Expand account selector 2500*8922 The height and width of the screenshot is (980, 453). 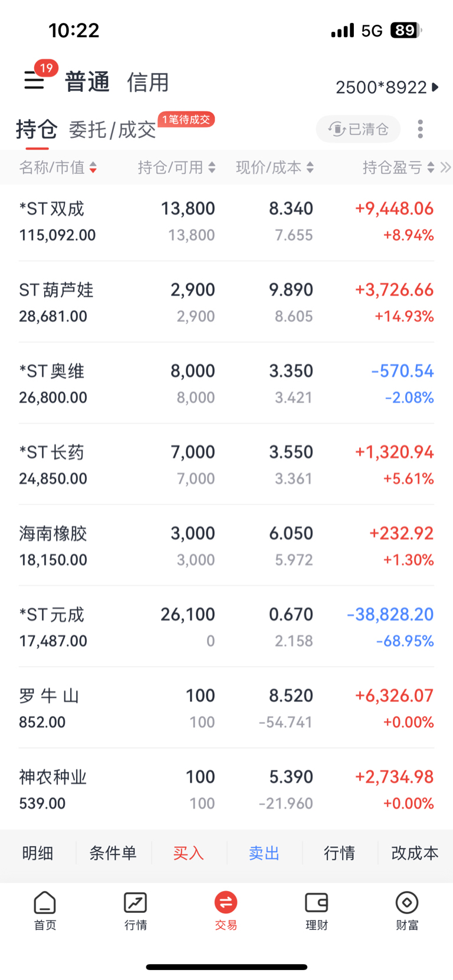tap(387, 87)
